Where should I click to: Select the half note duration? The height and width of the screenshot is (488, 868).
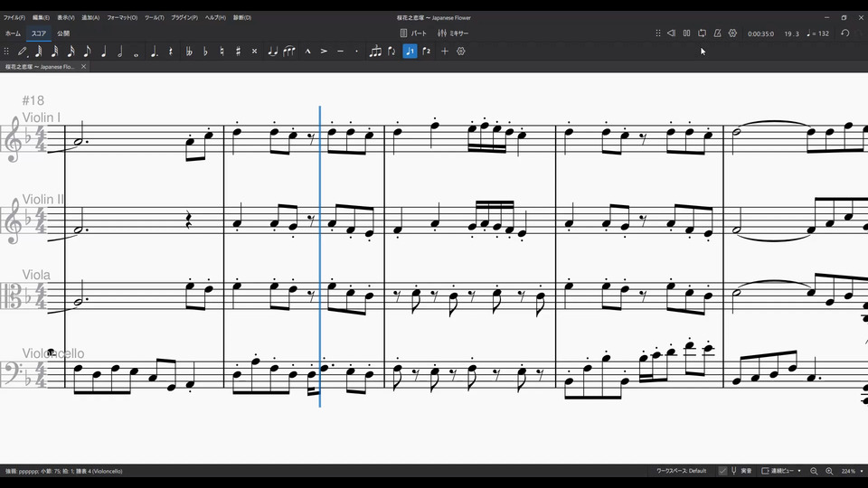pyautogui.click(x=119, y=52)
